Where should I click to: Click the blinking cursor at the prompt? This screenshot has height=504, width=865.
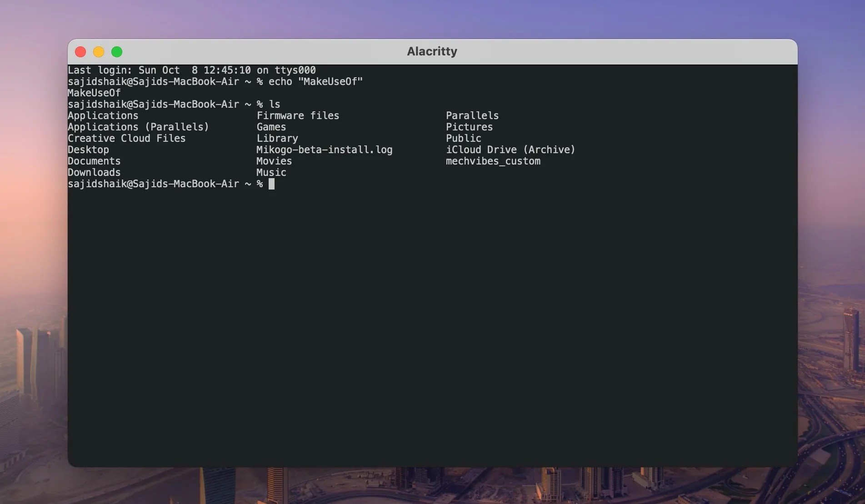271,184
